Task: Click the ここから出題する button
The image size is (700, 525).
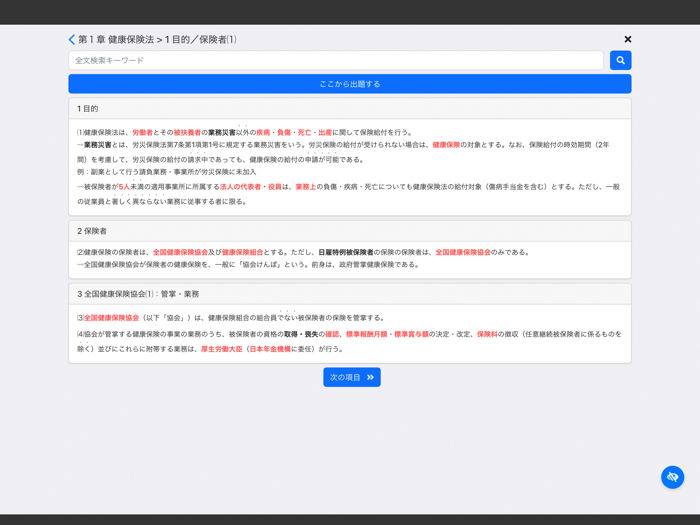Action: coord(350,84)
